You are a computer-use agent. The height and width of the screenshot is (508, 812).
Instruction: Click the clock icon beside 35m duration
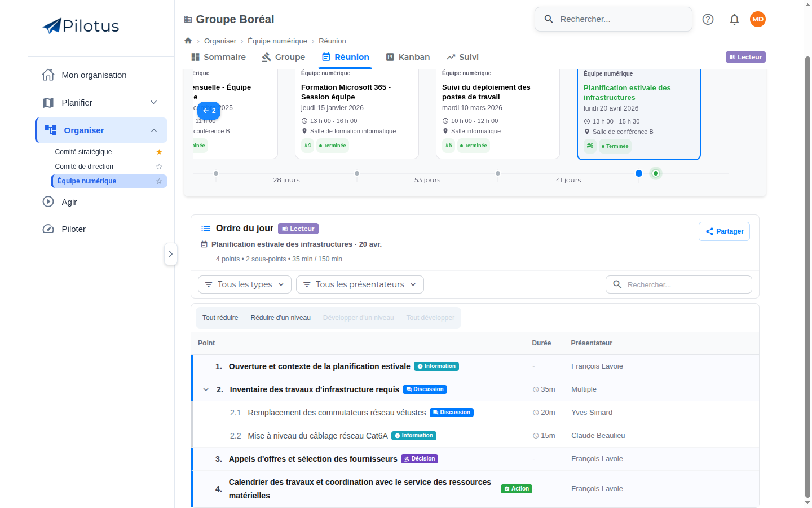(536, 389)
